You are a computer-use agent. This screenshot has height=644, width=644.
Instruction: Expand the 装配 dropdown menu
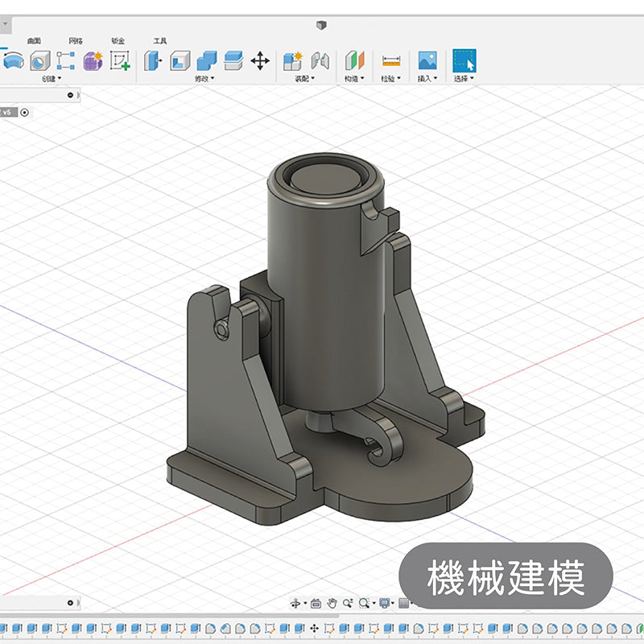(305, 78)
